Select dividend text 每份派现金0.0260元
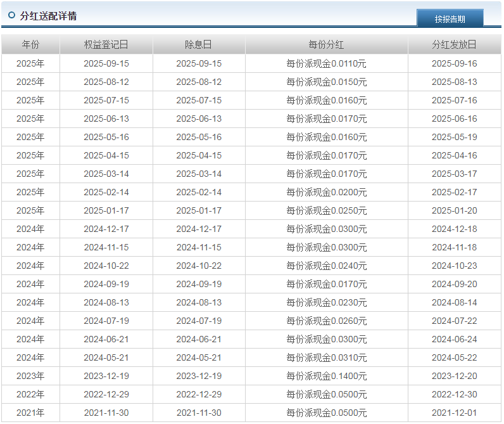 coord(326,321)
